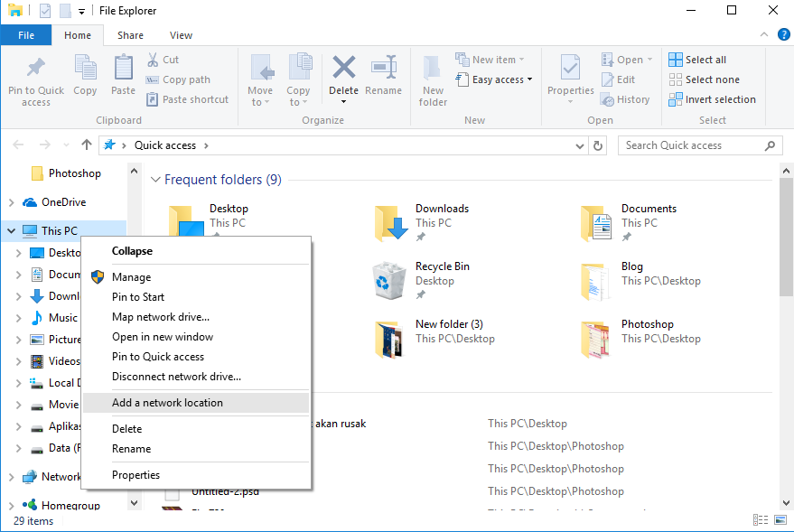Click the Invert selection icon
The height and width of the screenshot is (532, 794).
[676, 99]
